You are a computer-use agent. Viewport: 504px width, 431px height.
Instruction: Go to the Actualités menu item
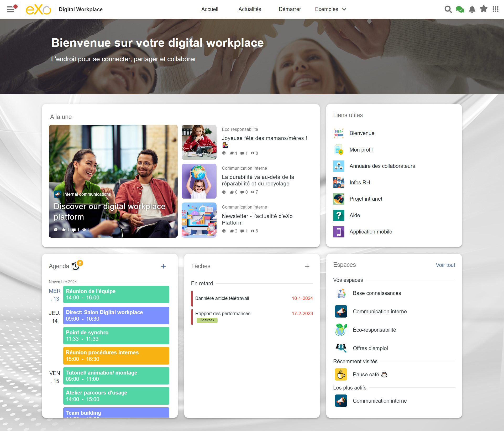[x=249, y=9]
